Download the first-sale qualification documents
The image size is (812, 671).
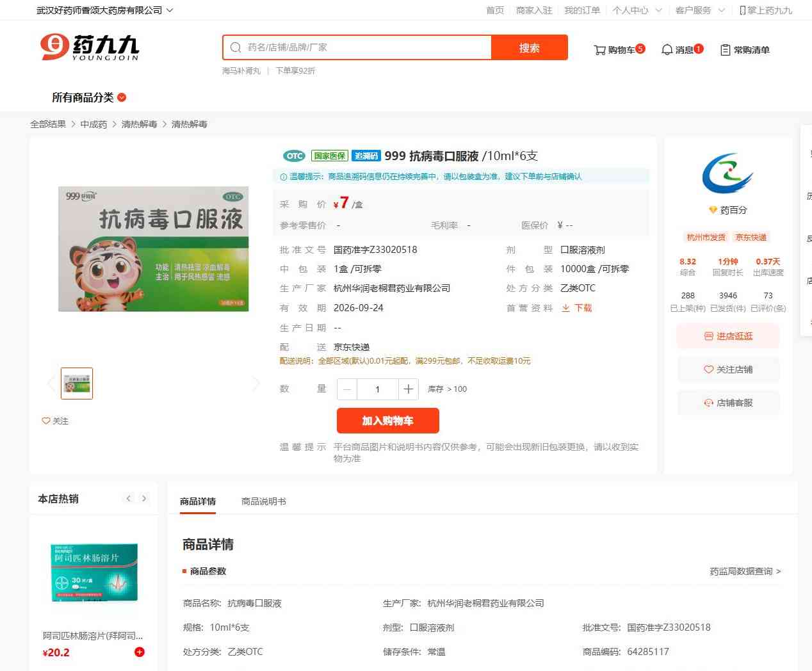click(x=577, y=308)
